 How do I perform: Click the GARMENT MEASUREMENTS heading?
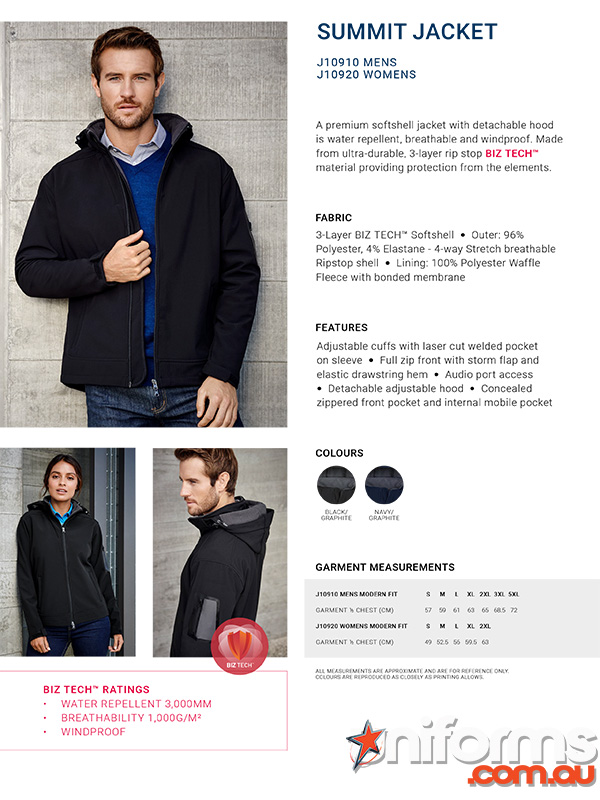pos(385,567)
